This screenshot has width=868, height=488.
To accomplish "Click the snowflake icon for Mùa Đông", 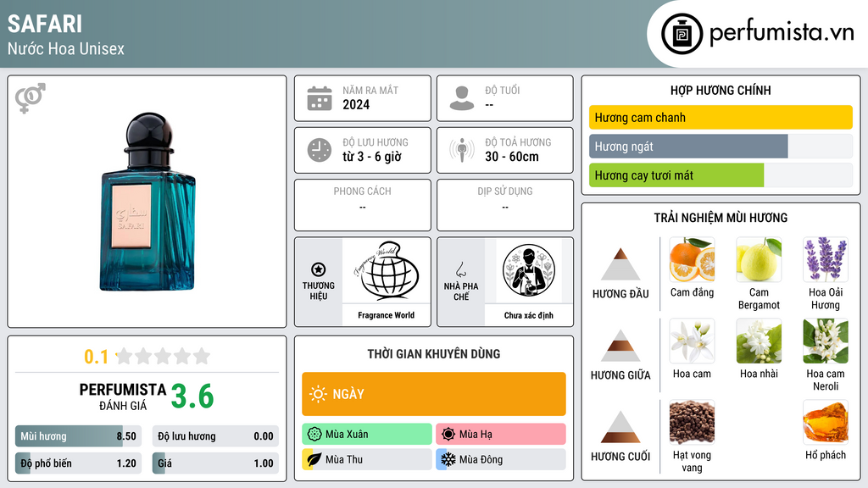I will tap(448, 459).
